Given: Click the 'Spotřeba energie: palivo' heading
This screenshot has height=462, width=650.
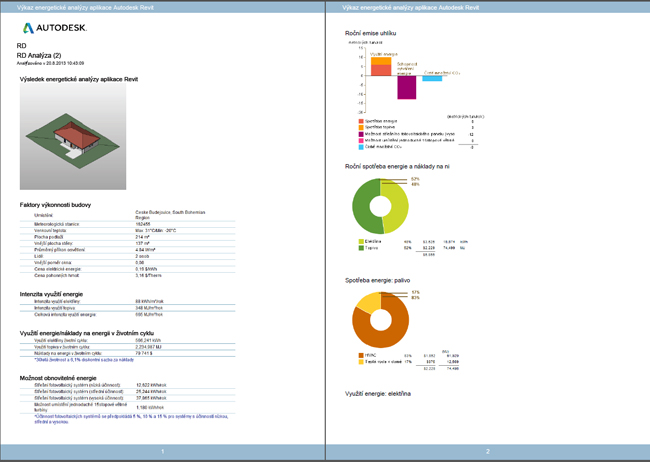Looking at the screenshot, I should (x=383, y=282).
